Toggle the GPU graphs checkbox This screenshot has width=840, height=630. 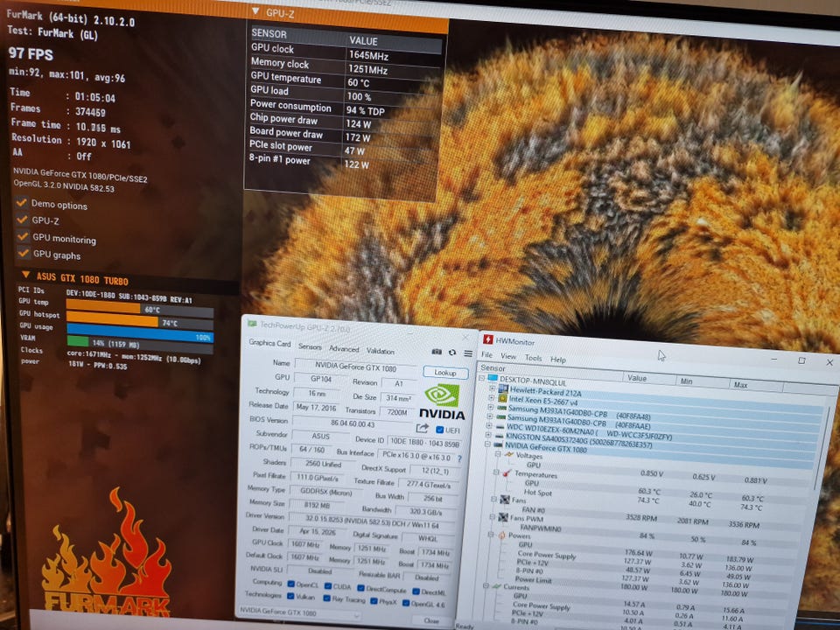[23, 252]
